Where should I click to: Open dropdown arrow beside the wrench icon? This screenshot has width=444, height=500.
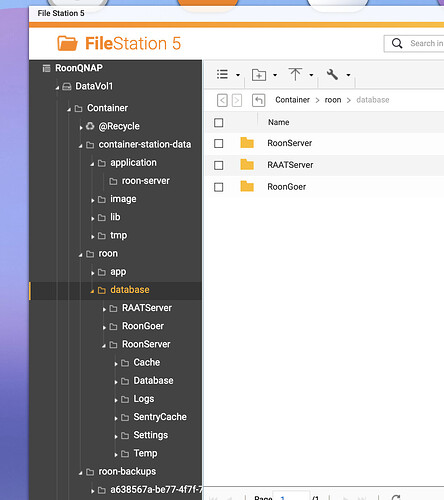point(348,75)
